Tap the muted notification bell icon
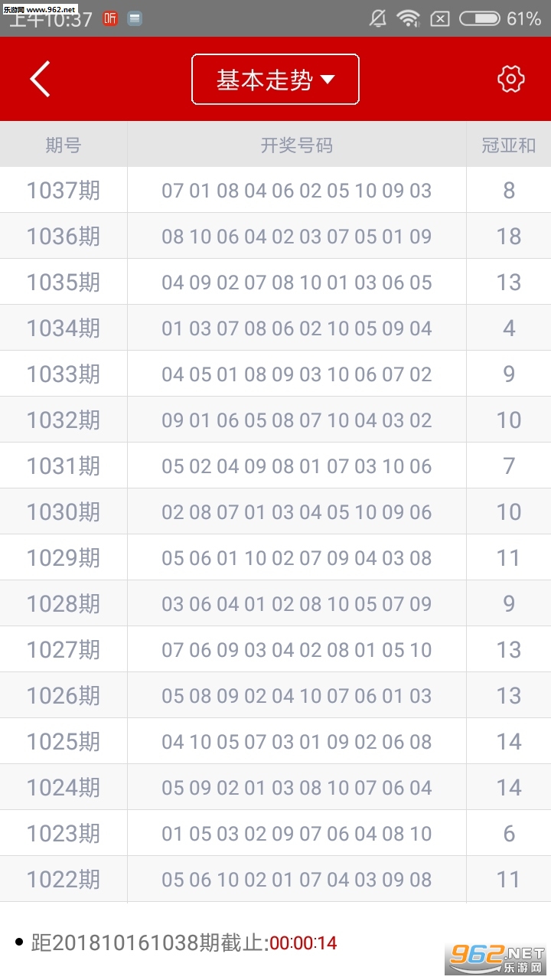Screen dimensions: 551x980 [x=378, y=18]
